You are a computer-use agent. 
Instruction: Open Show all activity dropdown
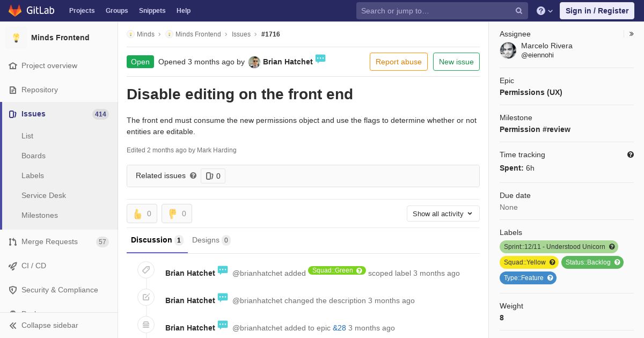[443, 214]
